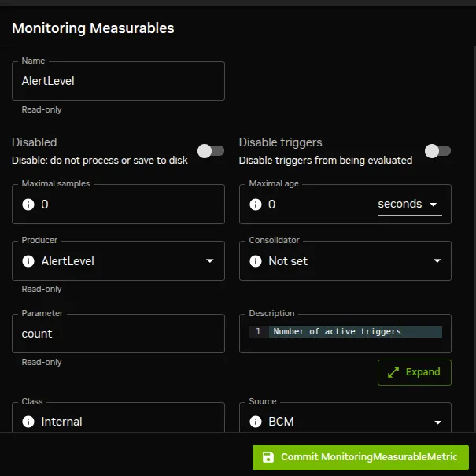Click info icon beside Consolidator Not set

pos(255,261)
